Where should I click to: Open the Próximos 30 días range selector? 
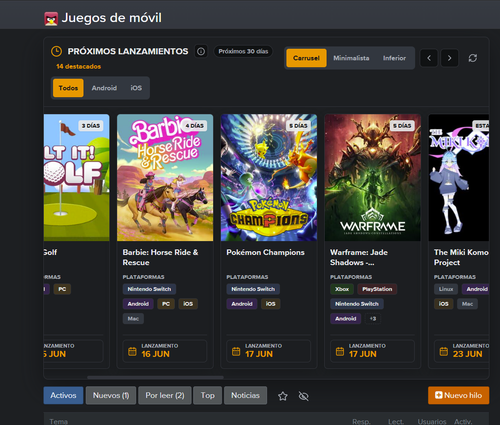tap(243, 51)
